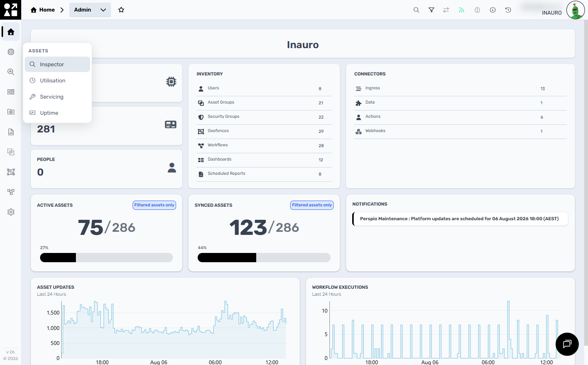Open the geofence bounding-box icon in sidebar
This screenshot has height=365, width=588.
(11, 172)
